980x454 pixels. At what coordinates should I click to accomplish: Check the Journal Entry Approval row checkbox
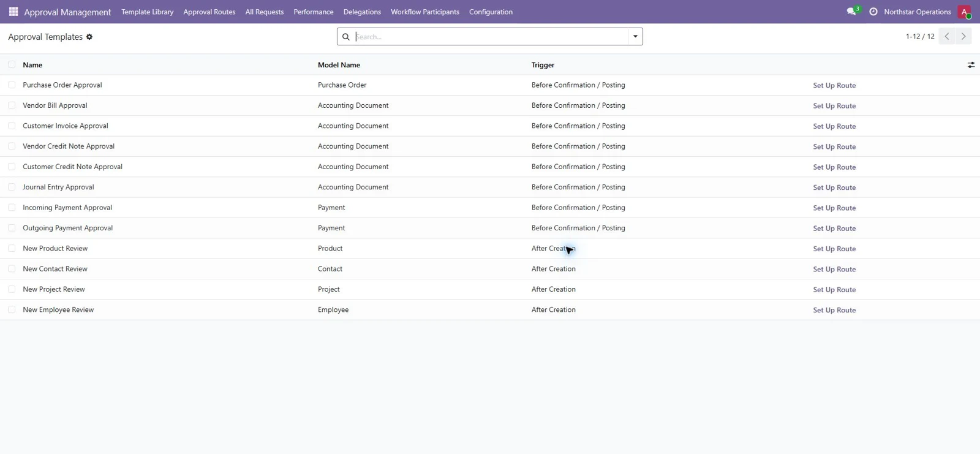(12, 187)
